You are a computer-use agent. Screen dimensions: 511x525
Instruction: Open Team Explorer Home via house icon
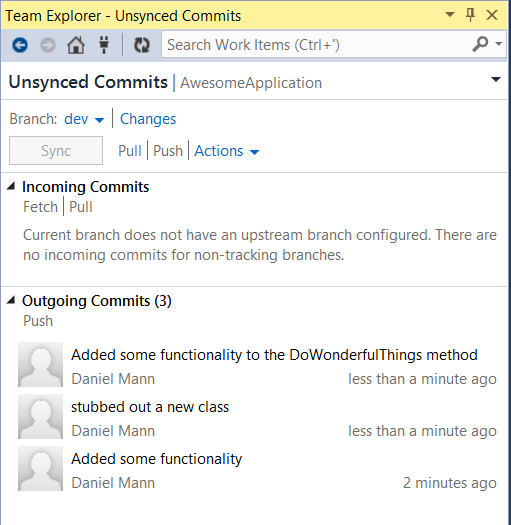[76, 45]
